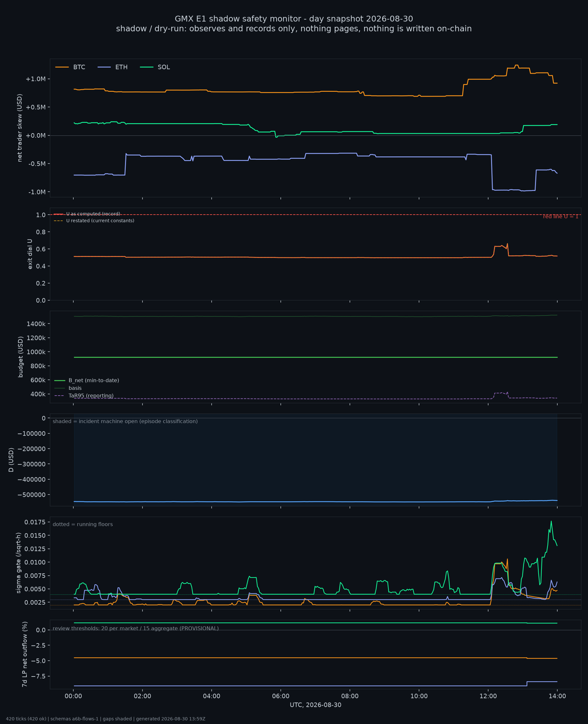Click the 0.0025 sigma gate tick label
588x724 pixels.
(x=35, y=602)
